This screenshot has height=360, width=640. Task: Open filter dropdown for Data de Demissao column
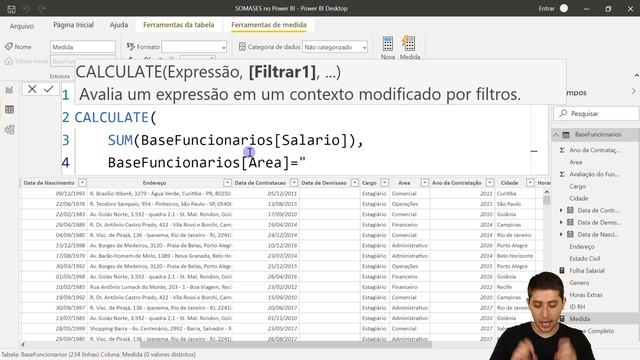click(x=355, y=183)
